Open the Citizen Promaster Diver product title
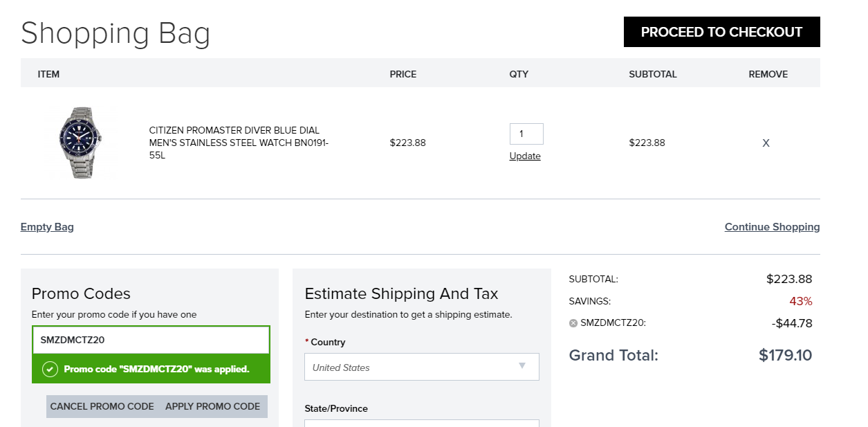The width and height of the screenshot is (868, 427). point(239,143)
